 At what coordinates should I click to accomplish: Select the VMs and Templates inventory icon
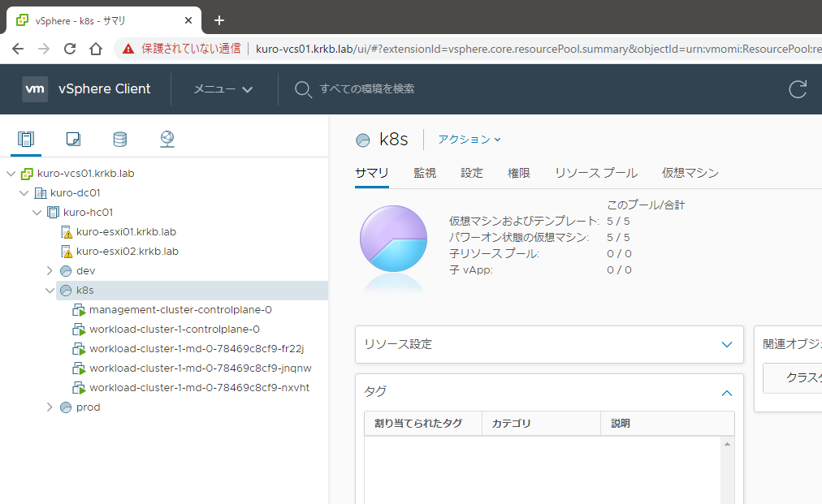[x=73, y=139]
